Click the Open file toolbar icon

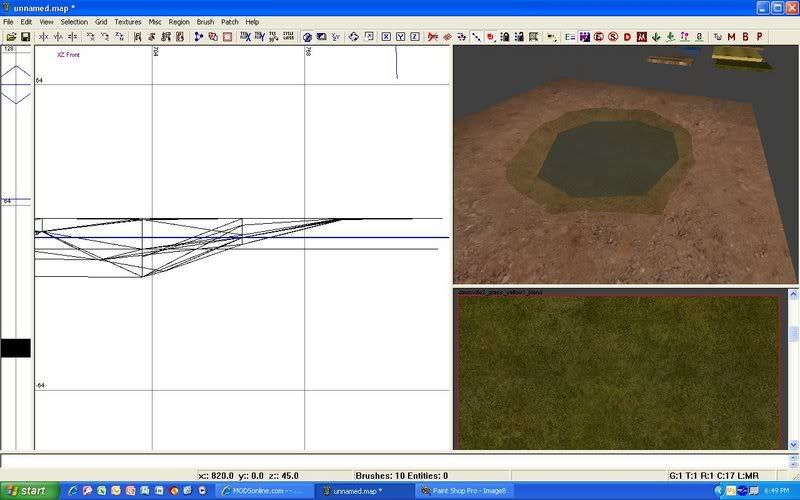(x=10, y=37)
